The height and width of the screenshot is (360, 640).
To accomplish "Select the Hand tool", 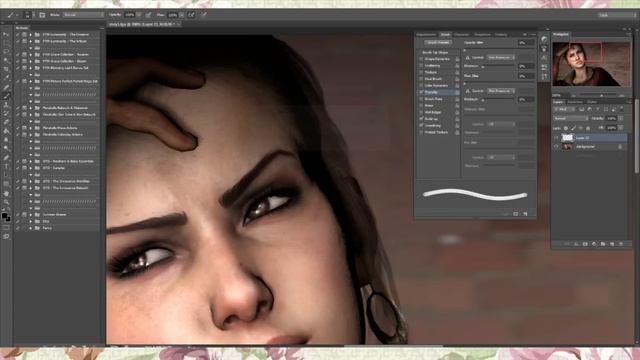I will click(x=6, y=193).
